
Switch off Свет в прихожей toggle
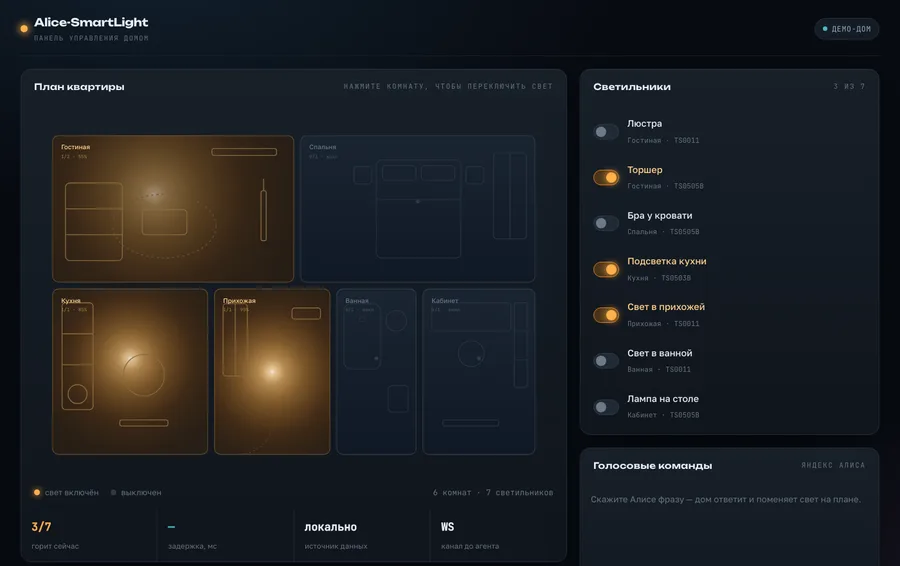click(x=606, y=315)
